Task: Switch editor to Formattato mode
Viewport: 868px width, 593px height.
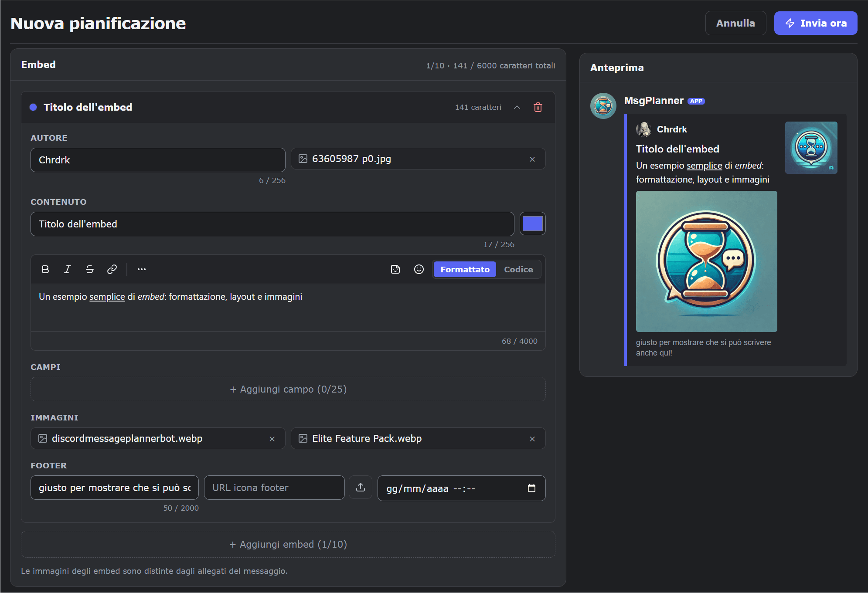Action: [x=465, y=269]
